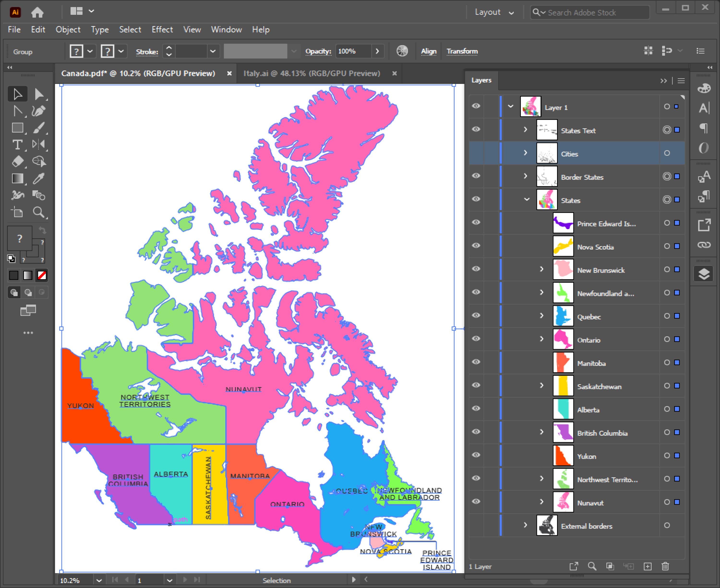Screen dimensions: 720x588
Task: Select the Selection tool
Action: pyautogui.click(x=17, y=94)
